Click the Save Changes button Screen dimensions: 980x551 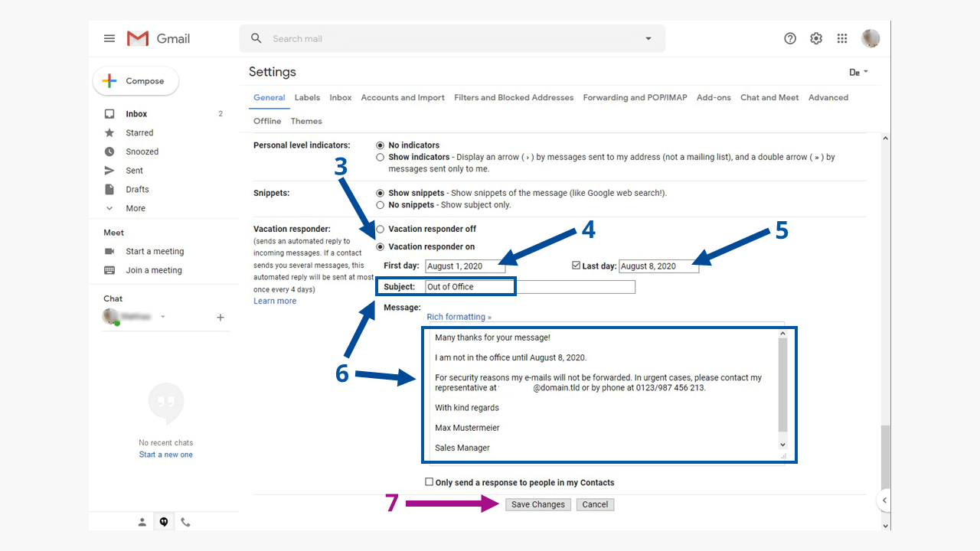(x=537, y=504)
